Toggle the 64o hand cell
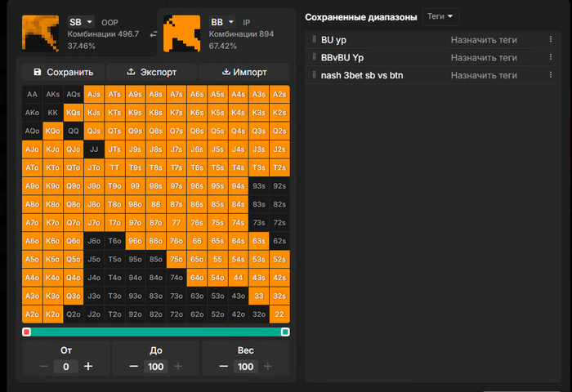The height and width of the screenshot is (392, 572). point(197,278)
